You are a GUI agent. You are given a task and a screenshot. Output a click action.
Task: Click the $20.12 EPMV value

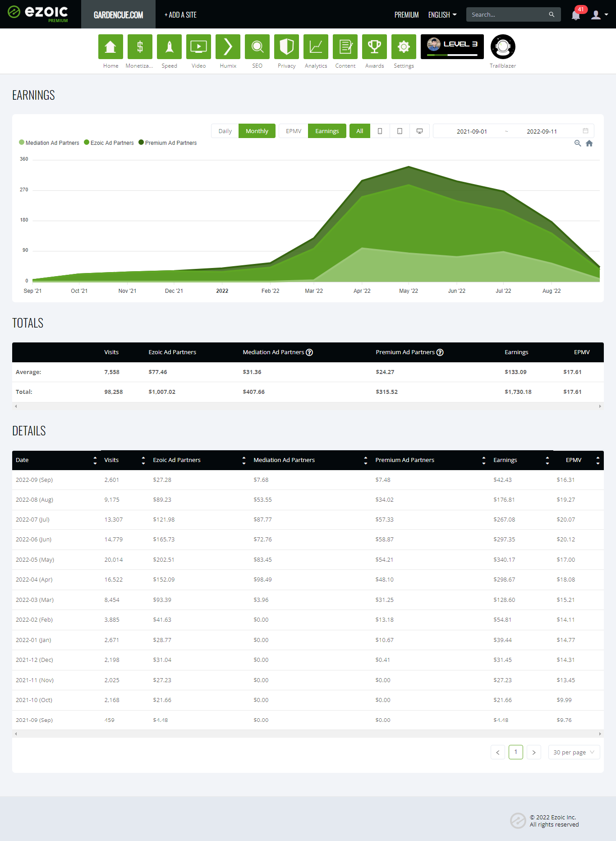click(x=565, y=539)
